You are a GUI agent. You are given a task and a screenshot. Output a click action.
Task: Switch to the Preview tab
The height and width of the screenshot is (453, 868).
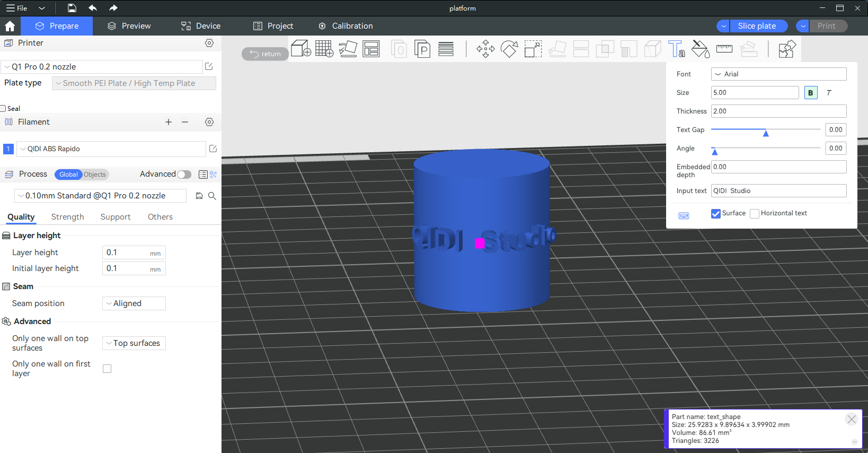click(129, 26)
